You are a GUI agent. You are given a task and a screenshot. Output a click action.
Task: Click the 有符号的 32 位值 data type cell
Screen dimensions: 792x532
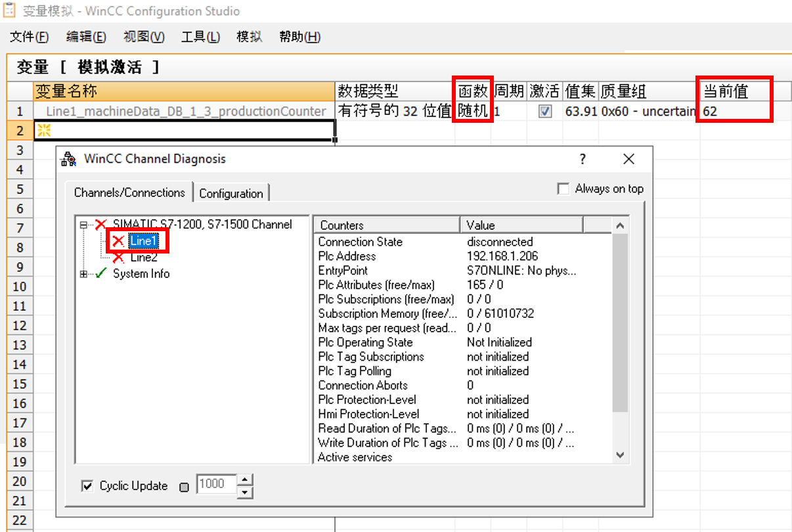pyautogui.click(x=395, y=112)
